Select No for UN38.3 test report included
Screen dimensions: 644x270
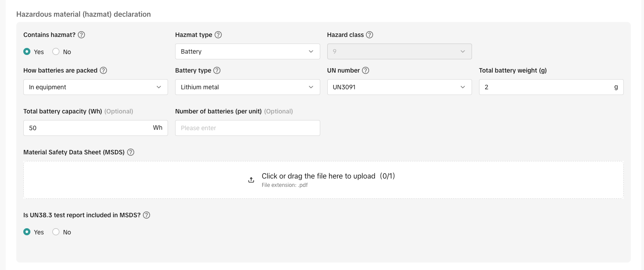coord(56,232)
